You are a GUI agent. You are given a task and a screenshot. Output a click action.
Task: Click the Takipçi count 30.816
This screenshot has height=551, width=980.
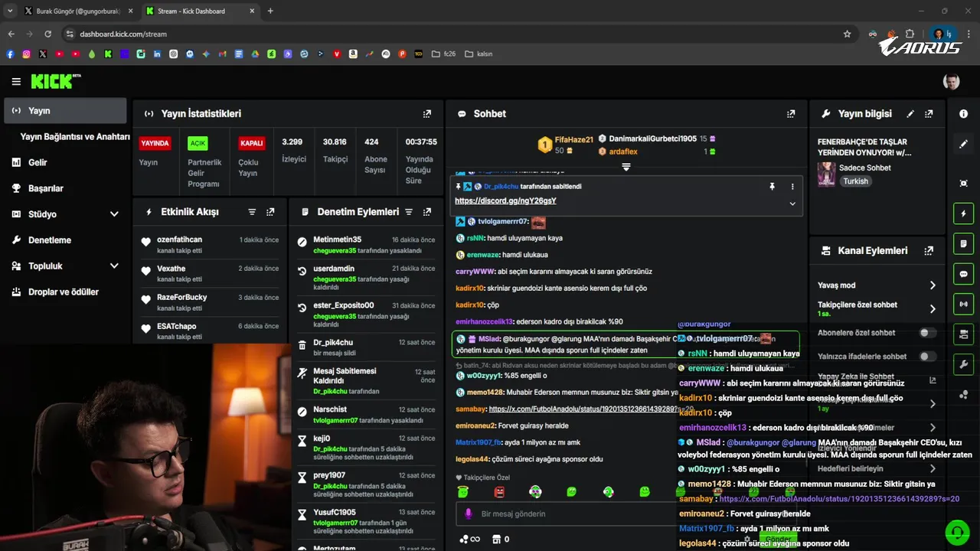(x=335, y=142)
